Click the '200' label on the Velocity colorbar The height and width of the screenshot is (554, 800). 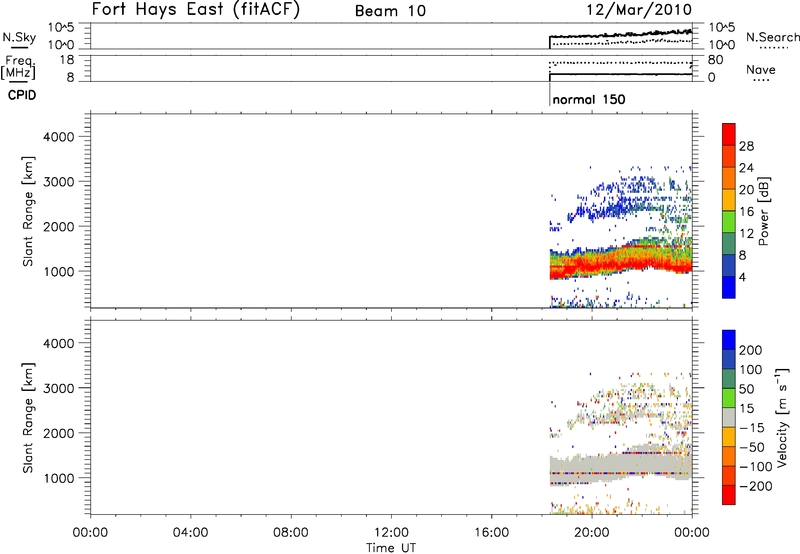[x=751, y=350]
